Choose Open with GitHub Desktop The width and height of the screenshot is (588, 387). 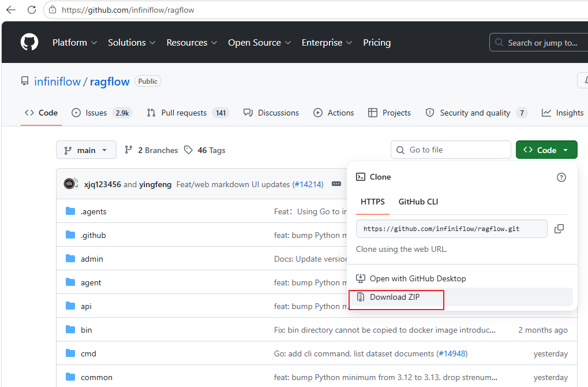coord(461,278)
